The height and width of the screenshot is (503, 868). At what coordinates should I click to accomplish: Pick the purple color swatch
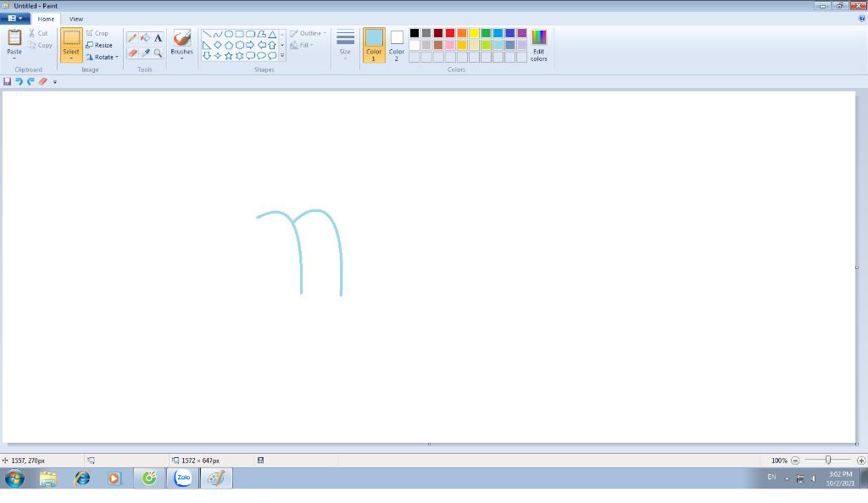click(x=521, y=33)
